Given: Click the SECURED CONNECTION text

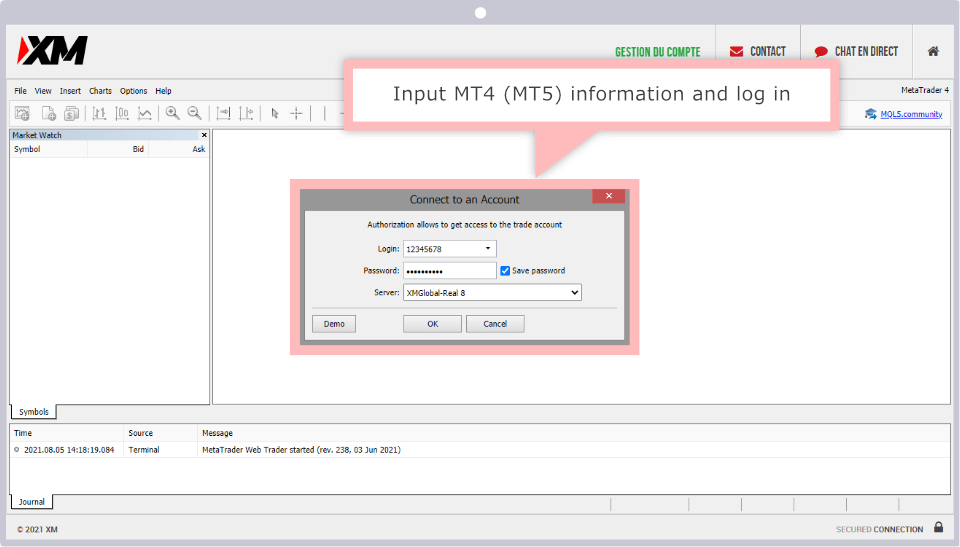Looking at the screenshot, I should [879, 529].
